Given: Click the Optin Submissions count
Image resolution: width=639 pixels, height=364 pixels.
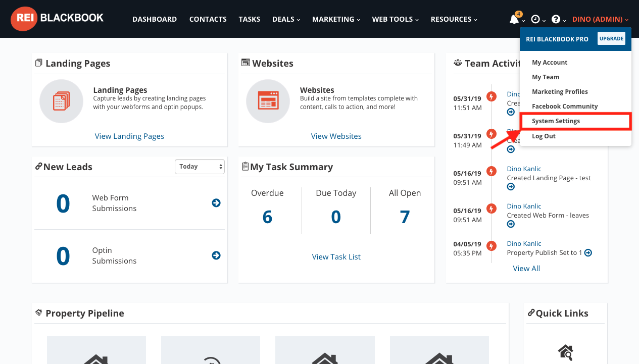Looking at the screenshot, I should pos(63,256).
